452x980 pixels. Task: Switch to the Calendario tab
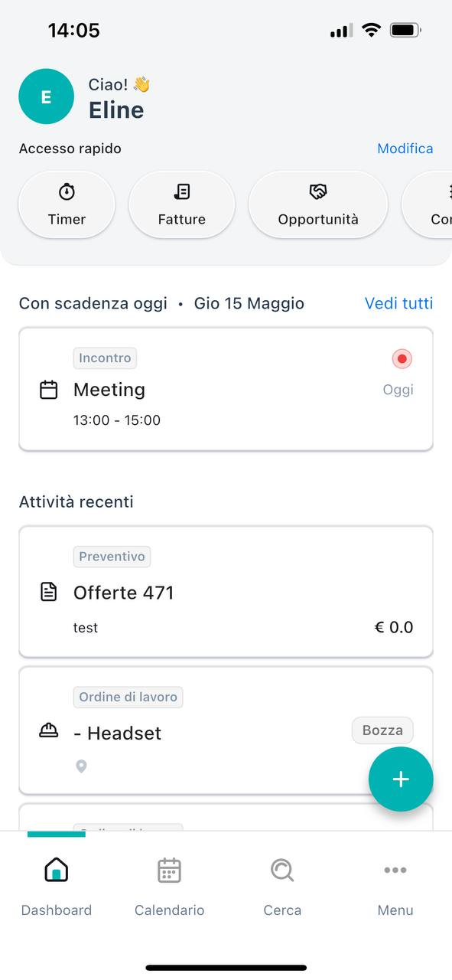[169, 887]
